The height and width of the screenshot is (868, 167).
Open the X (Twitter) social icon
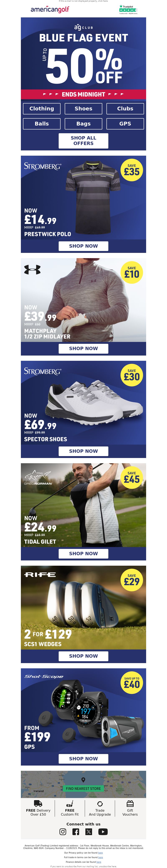[x=89, y=832]
